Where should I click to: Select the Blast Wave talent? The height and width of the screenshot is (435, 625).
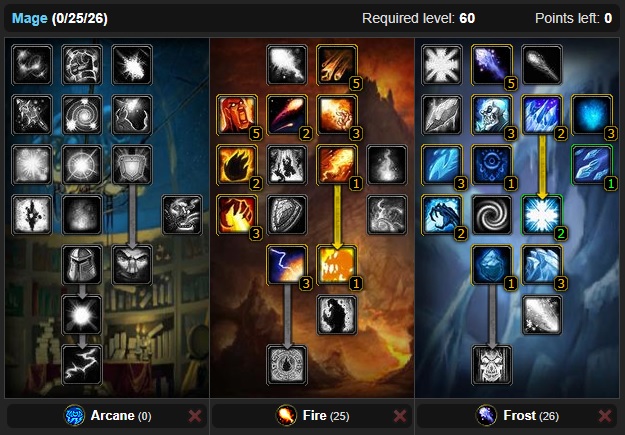337,266
